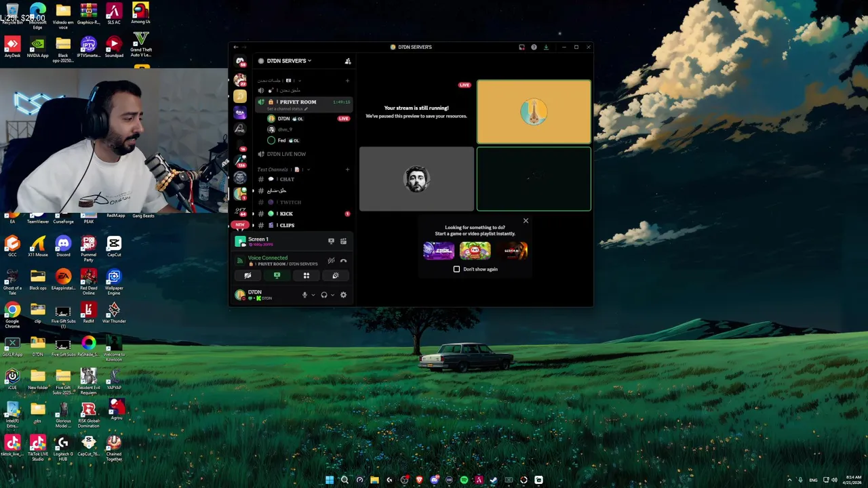Open Soundpad desktop shortcut

(114, 47)
